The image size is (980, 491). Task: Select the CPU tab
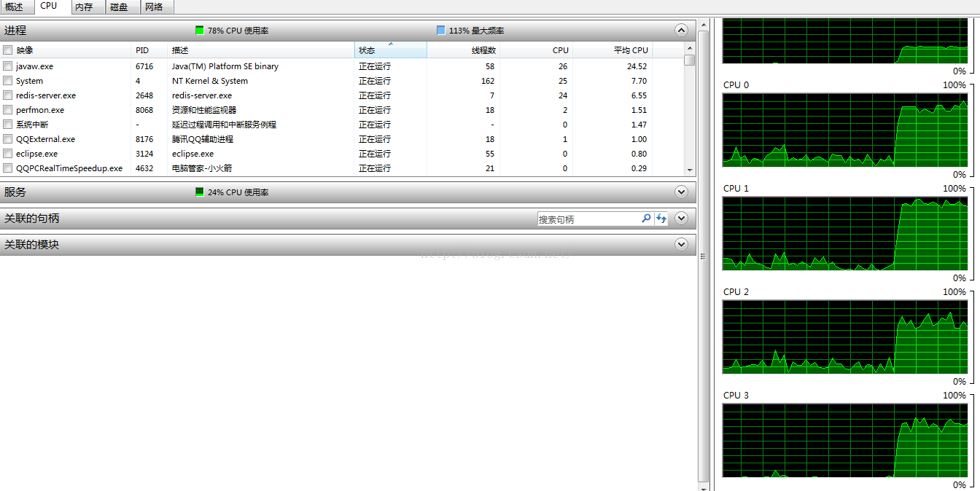50,7
